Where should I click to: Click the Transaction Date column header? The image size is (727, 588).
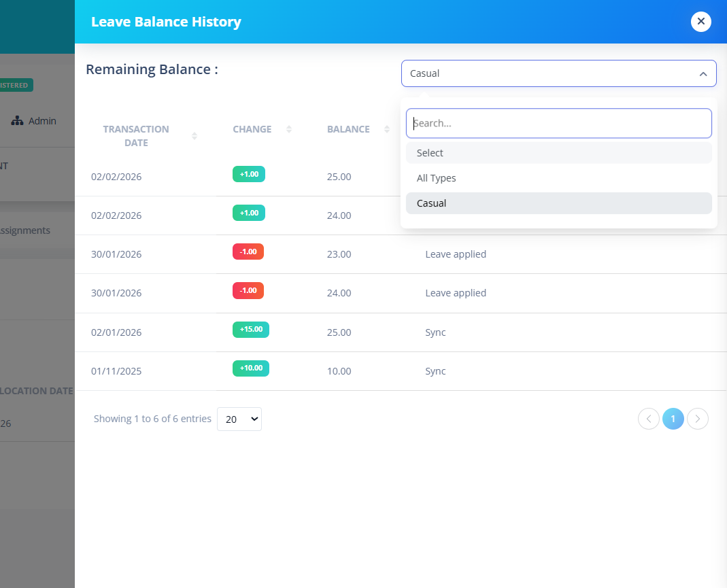[136, 136]
